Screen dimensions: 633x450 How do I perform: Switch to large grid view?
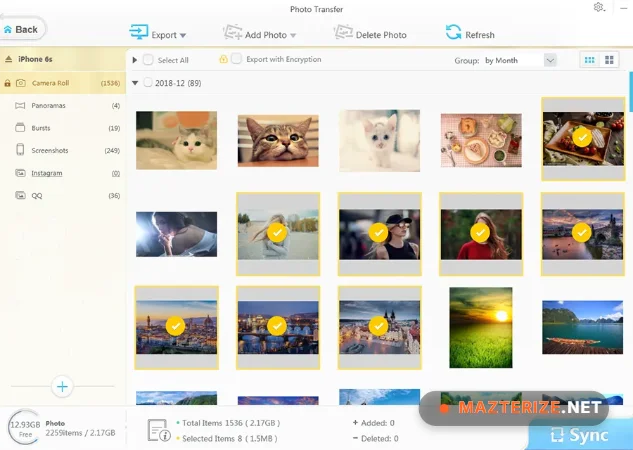click(x=609, y=60)
